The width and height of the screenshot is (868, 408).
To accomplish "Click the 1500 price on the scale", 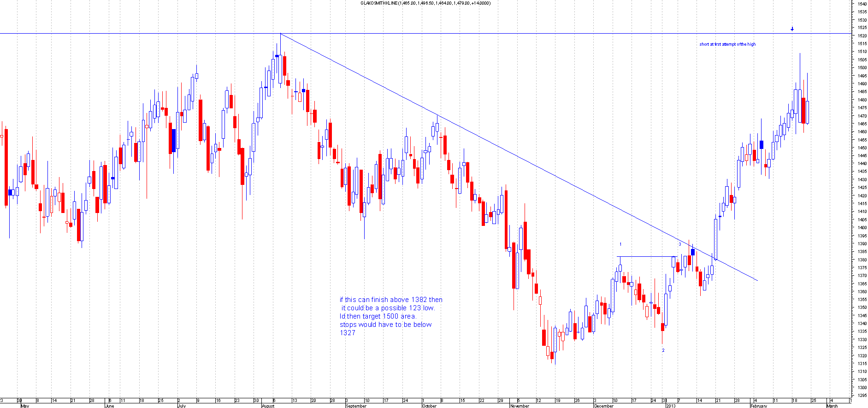I will (x=862, y=67).
